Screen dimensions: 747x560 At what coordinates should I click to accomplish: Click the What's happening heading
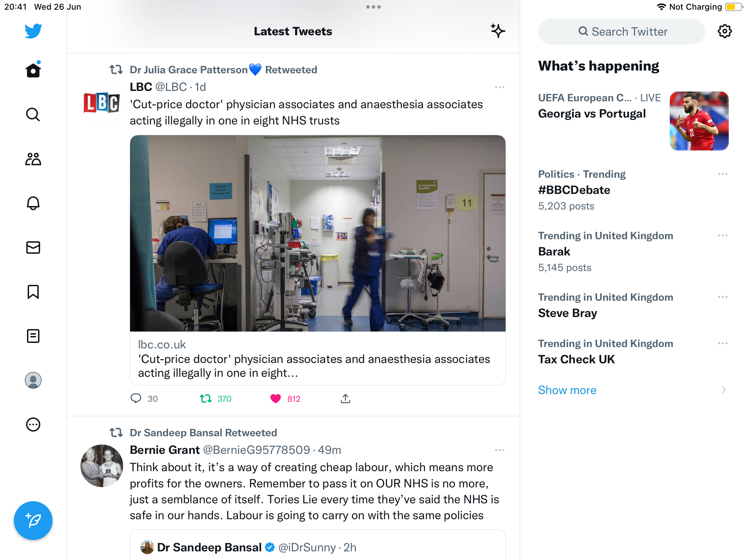click(x=599, y=66)
